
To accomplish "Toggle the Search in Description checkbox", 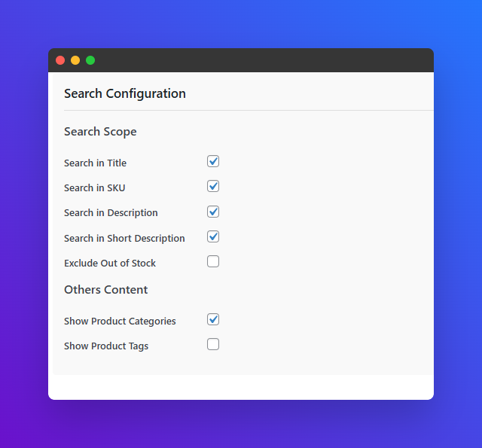I will click(x=213, y=212).
